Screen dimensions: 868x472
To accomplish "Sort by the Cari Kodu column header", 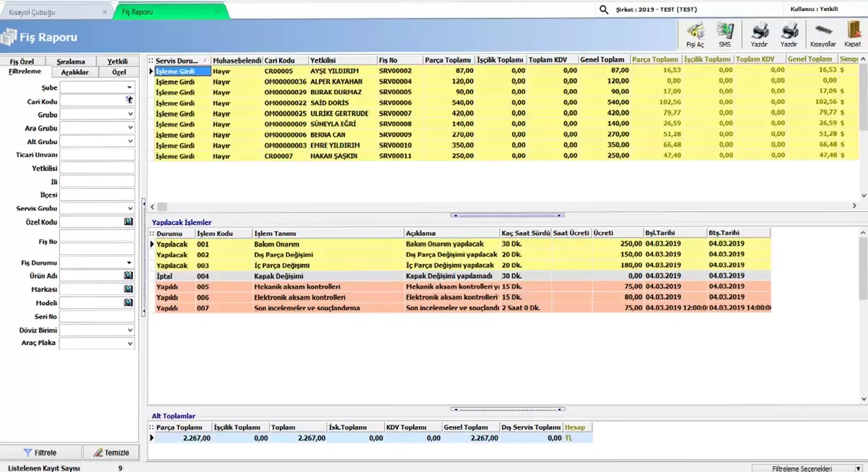I will click(285, 60).
